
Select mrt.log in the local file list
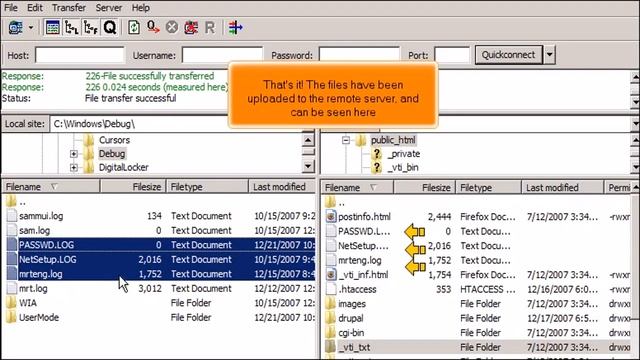[x=33, y=289]
